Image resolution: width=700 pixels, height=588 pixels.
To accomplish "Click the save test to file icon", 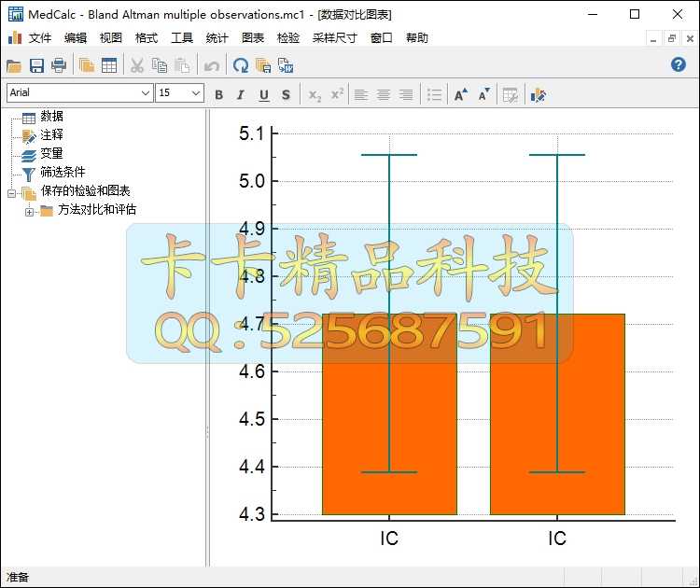I will [x=263, y=65].
